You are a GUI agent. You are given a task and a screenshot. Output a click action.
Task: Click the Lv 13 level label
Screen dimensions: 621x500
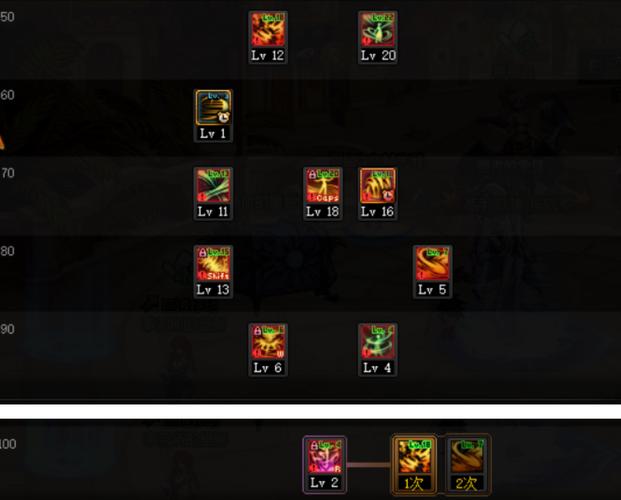coord(213,290)
